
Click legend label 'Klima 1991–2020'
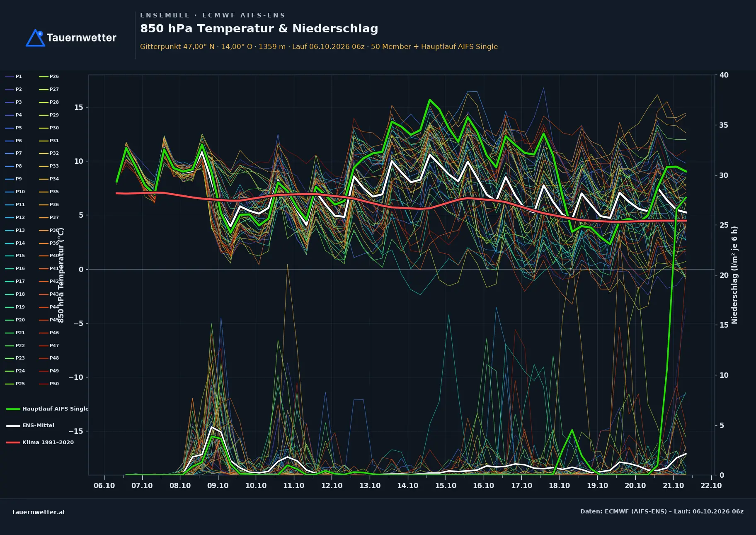(x=48, y=443)
